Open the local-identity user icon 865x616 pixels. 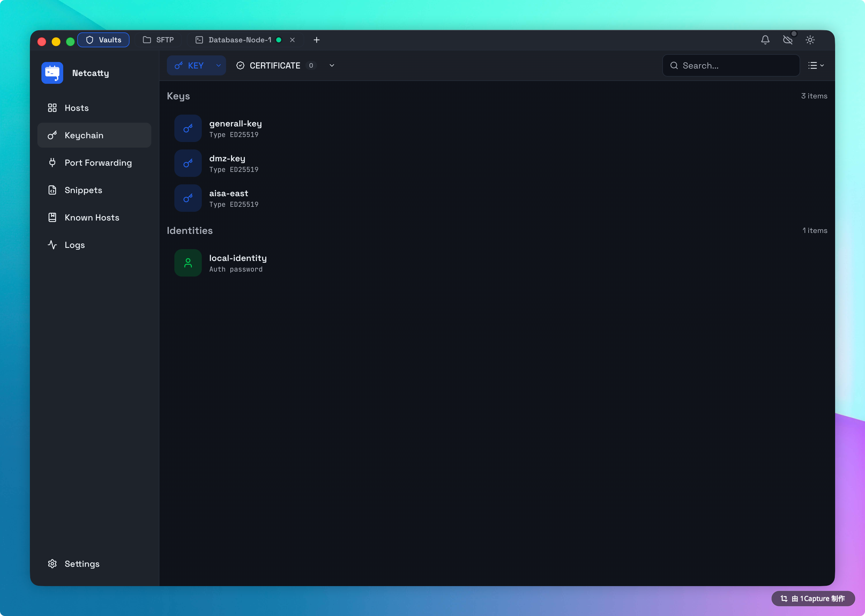click(x=188, y=263)
